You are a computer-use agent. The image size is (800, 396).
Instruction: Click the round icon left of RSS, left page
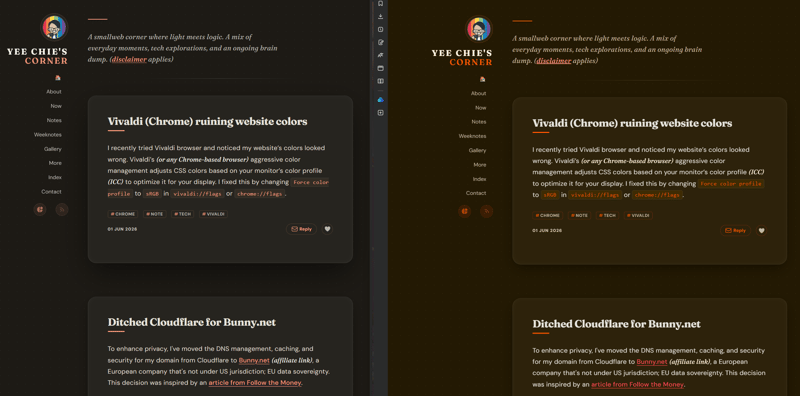pyautogui.click(x=40, y=209)
